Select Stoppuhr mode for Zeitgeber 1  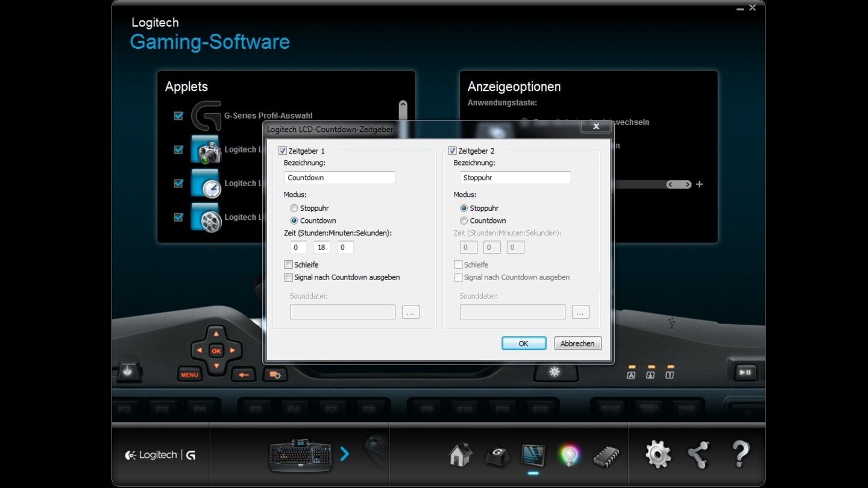coord(294,208)
